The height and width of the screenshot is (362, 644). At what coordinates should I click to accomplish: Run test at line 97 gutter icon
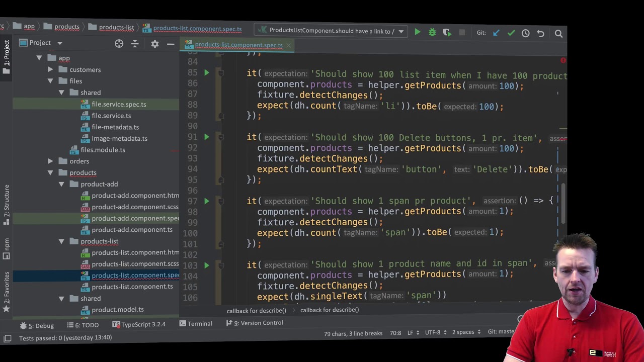click(206, 201)
